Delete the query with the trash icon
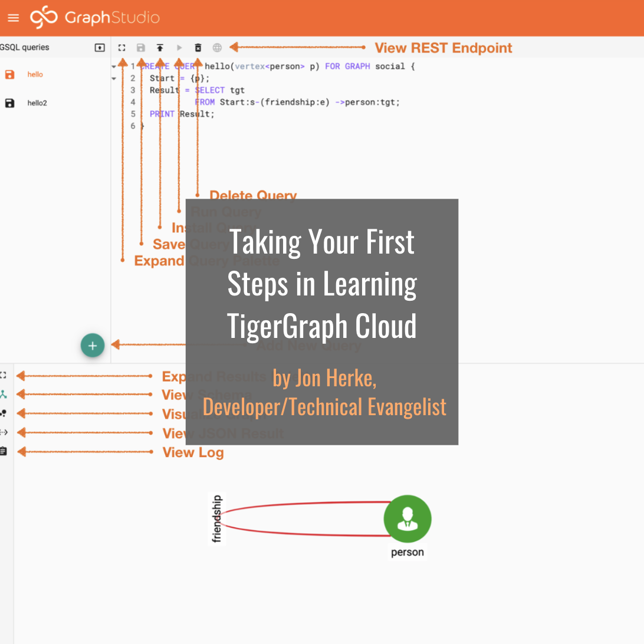 tap(198, 48)
